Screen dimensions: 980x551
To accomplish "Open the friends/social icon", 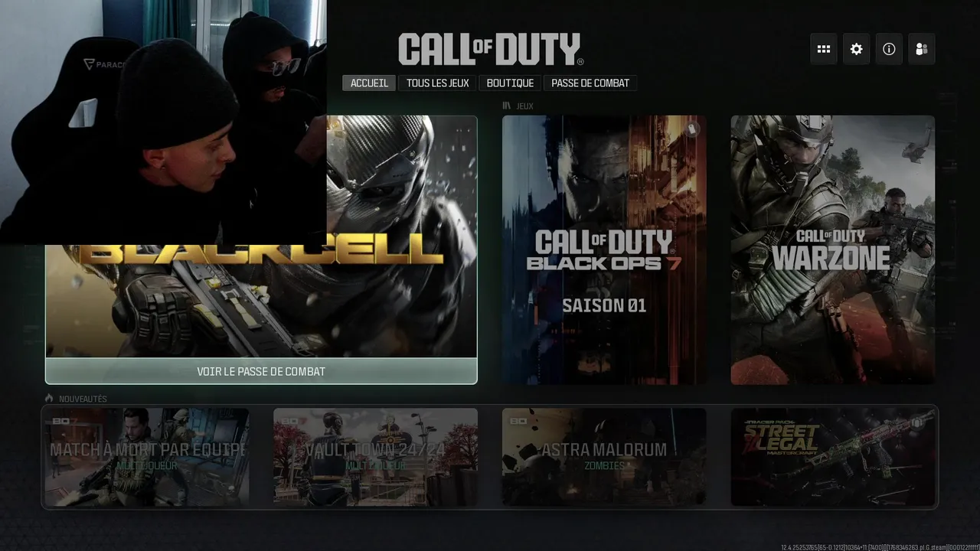I will click(x=921, y=49).
